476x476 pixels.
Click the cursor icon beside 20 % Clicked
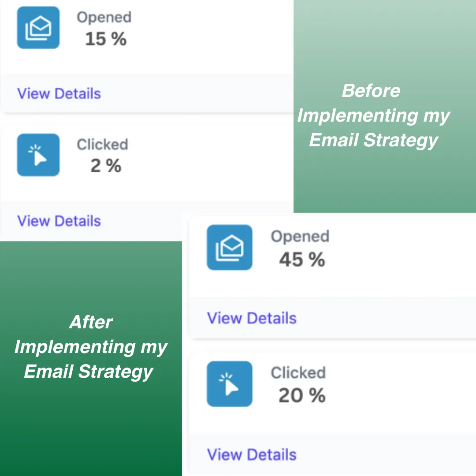pyautogui.click(x=229, y=383)
